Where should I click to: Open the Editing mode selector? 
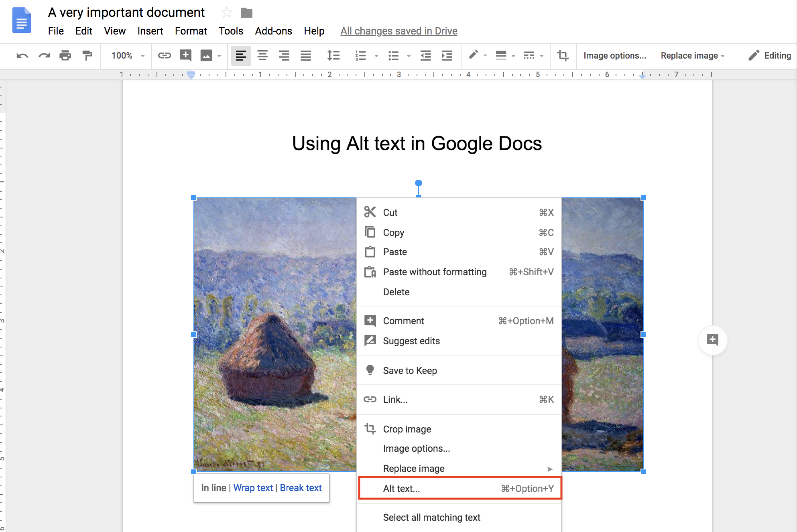pyautogui.click(x=770, y=55)
